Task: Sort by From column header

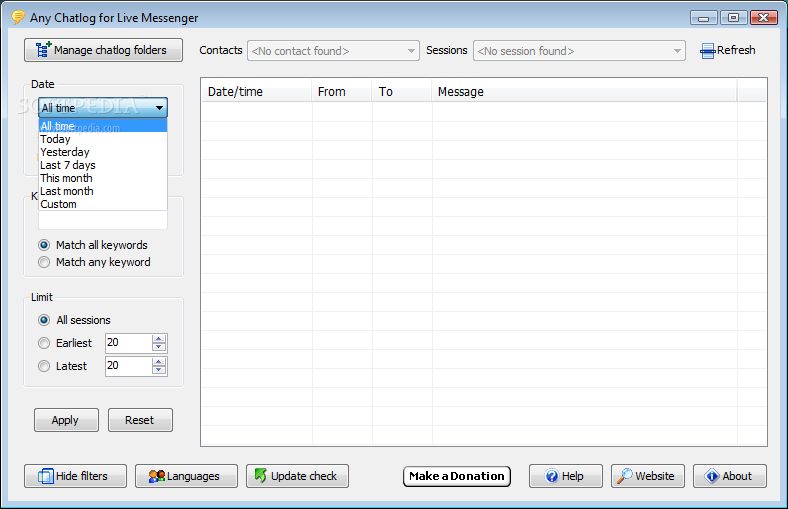Action: click(342, 91)
